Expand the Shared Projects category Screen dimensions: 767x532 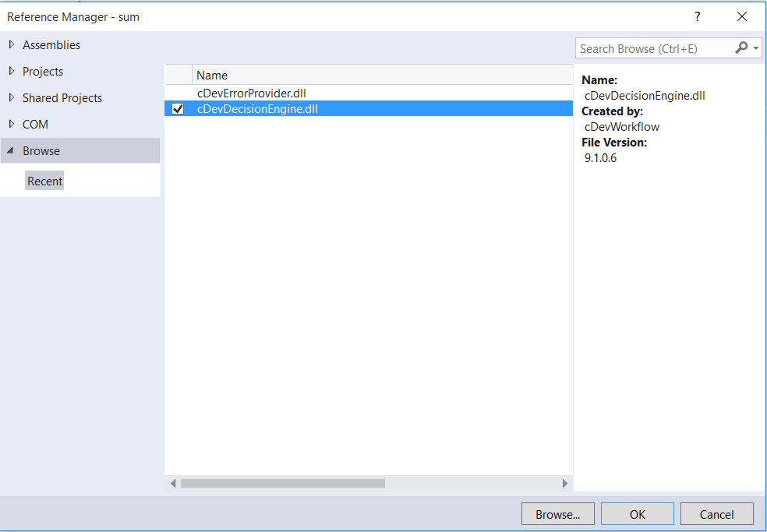click(11, 97)
